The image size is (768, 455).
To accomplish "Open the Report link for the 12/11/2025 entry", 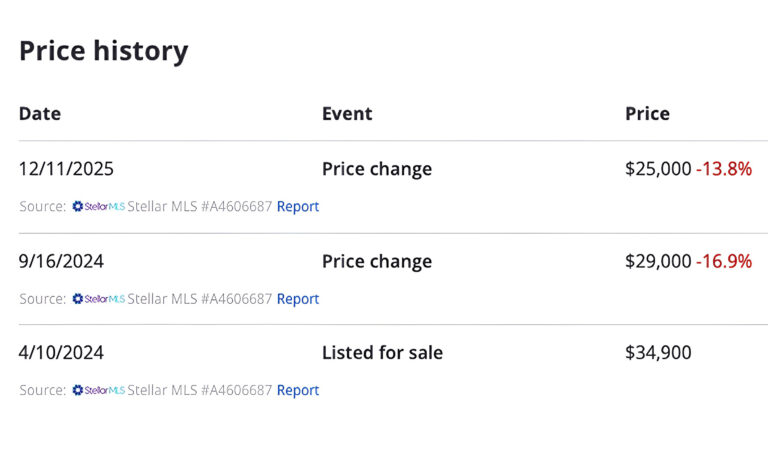I will click(x=298, y=207).
